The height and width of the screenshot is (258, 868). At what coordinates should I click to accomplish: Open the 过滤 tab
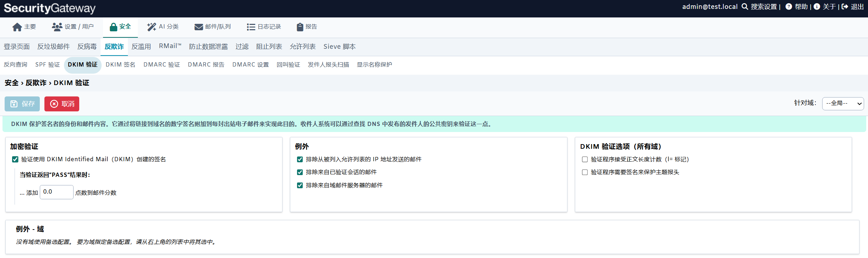pyautogui.click(x=242, y=47)
